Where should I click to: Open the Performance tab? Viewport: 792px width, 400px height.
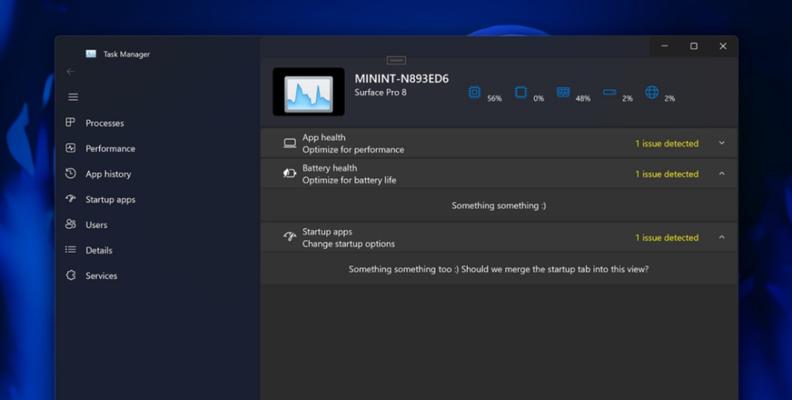tap(110, 148)
